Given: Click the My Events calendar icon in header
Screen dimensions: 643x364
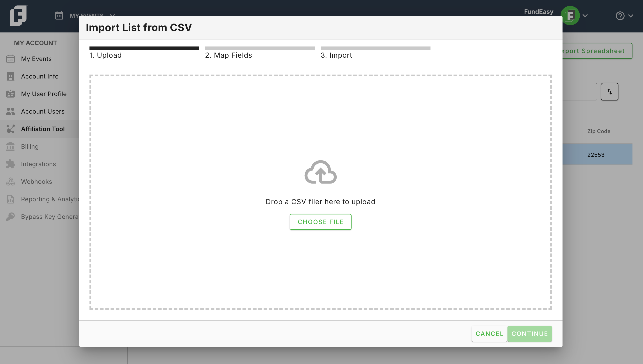Looking at the screenshot, I should pos(59,16).
